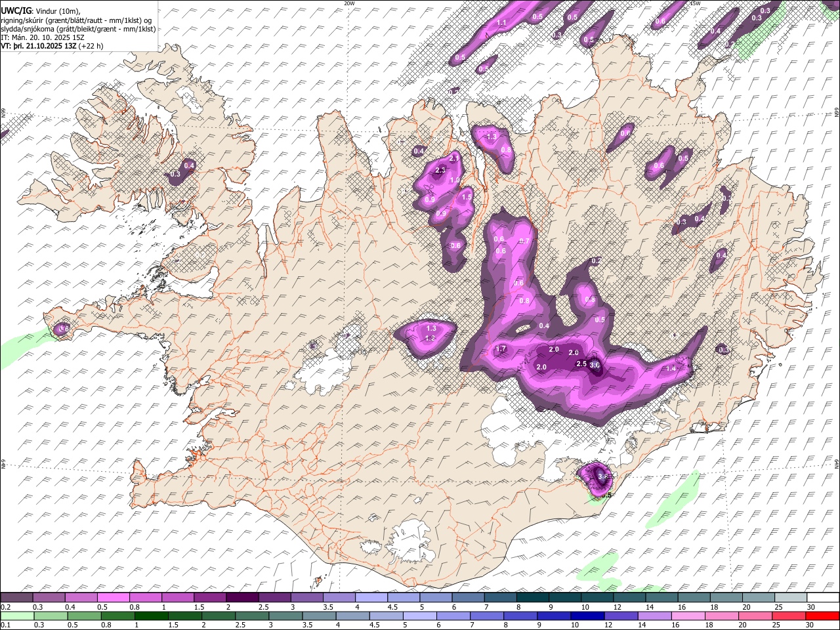The image size is (840, 630).
Task: Pick the pale green 0.1 swatch in the lower legend row
Action: [x=17, y=616]
